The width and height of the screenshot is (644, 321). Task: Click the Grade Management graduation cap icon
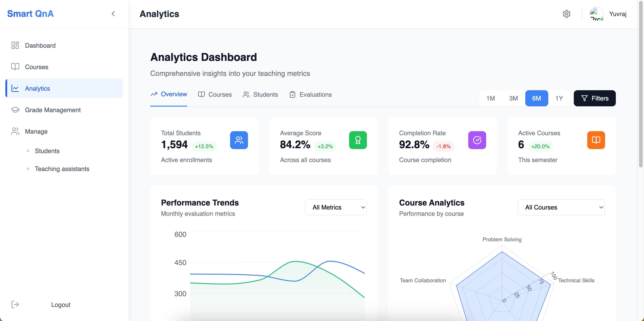(15, 110)
